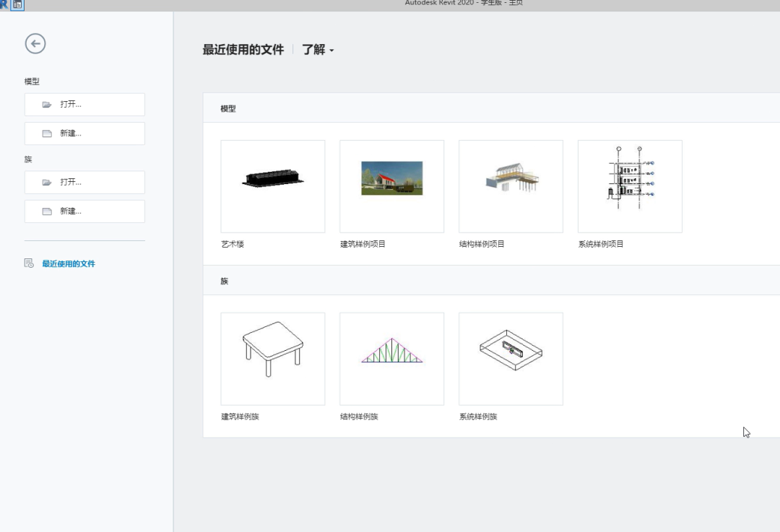Click the 族 heading in the left sidebar
This screenshot has width=780, height=532.
pyautogui.click(x=28, y=159)
